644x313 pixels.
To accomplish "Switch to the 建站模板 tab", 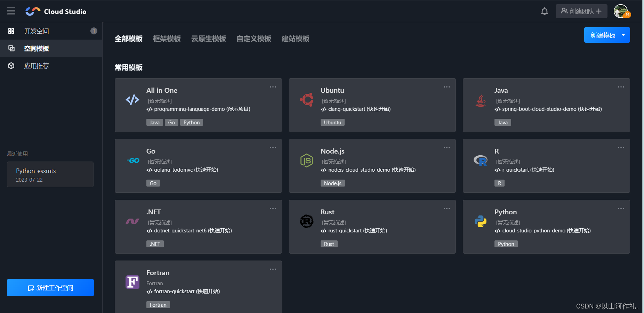I will coord(296,39).
